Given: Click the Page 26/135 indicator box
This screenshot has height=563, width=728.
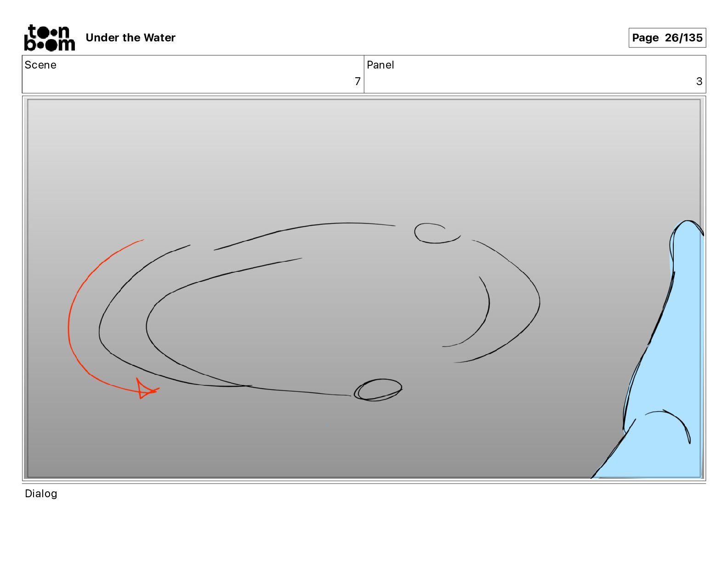Looking at the screenshot, I should tap(667, 38).
